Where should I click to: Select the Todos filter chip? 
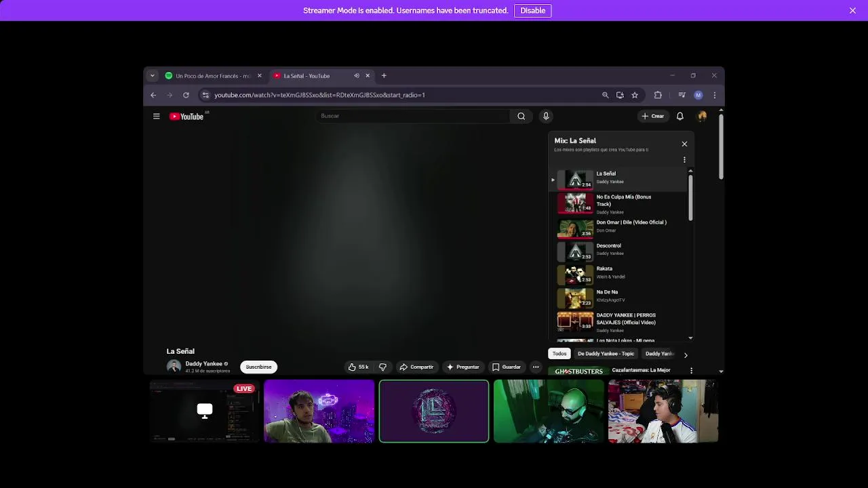pos(559,354)
